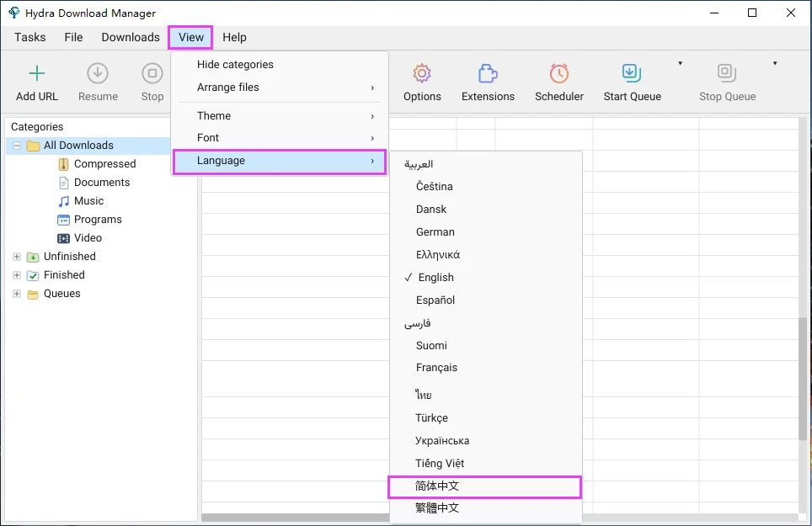Click the Finished folder checkmark icon
This screenshot has width=812, height=526.
(33, 276)
